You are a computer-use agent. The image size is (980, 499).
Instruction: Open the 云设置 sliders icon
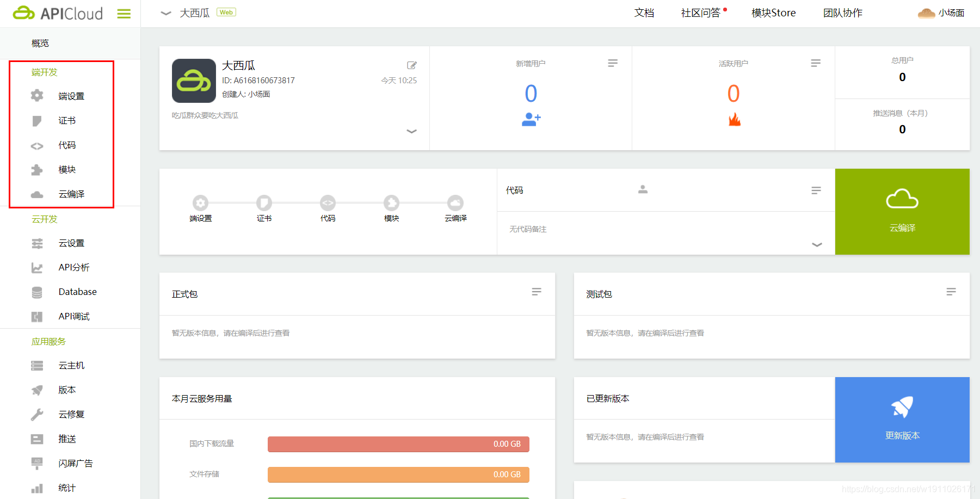coord(37,243)
